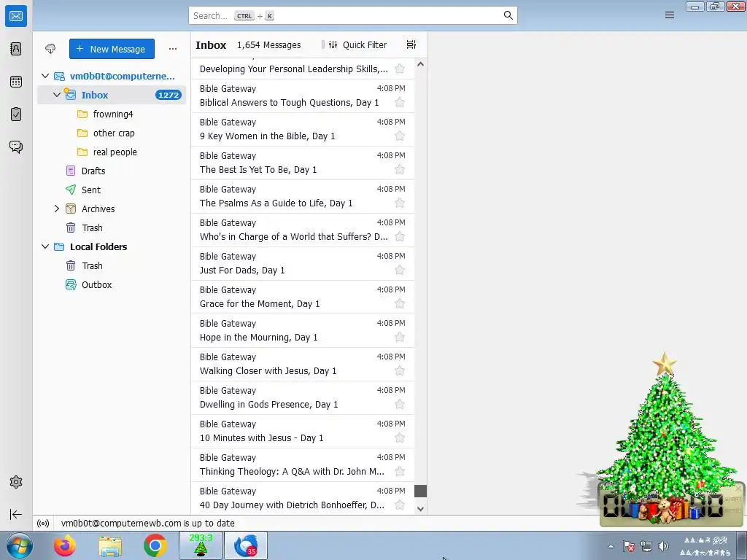Open Thinking Theology Q&A message
The height and width of the screenshot is (560, 747).
point(303,464)
